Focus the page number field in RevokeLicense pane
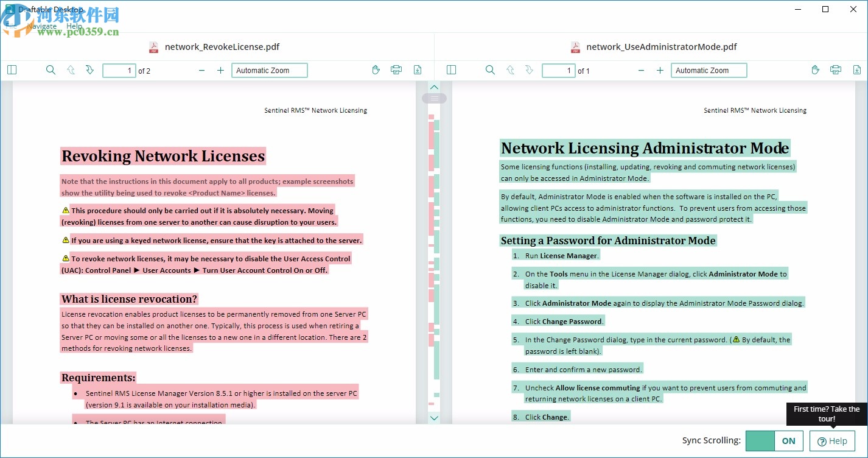The height and width of the screenshot is (458, 868). [x=119, y=71]
